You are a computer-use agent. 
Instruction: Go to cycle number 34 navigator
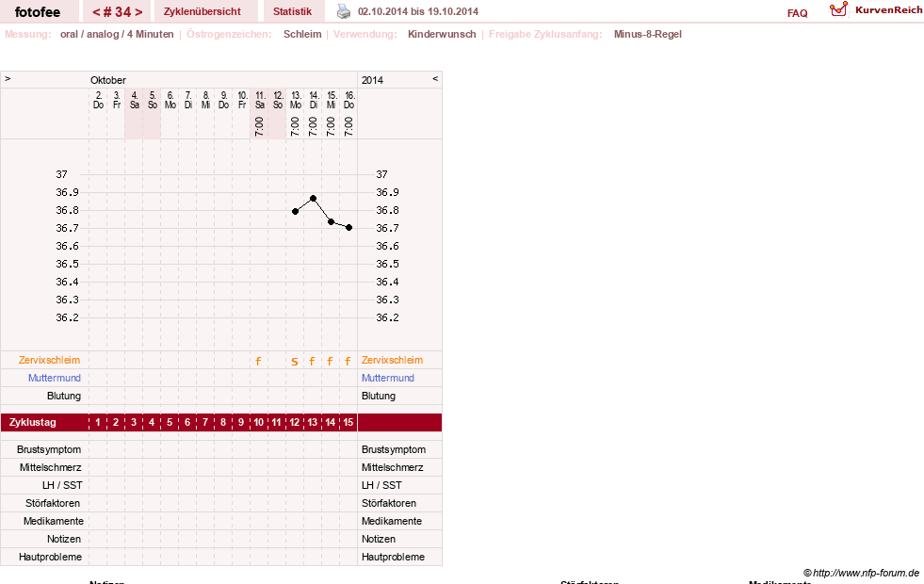tap(118, 12)
